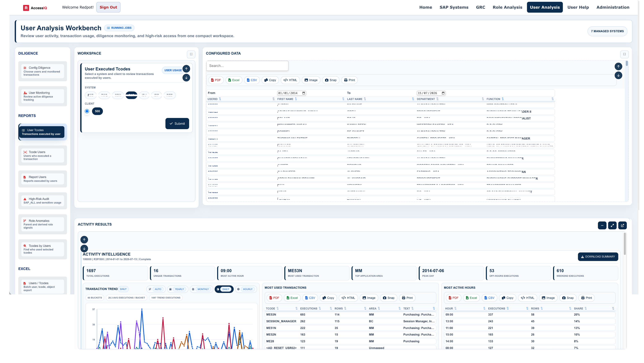
Task: Open the GRC navigation item
Action: (480, 7)
